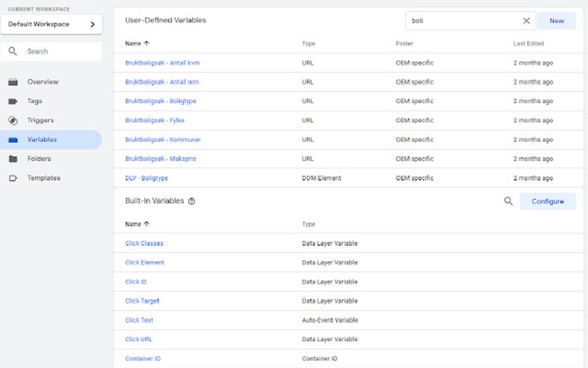Open the Bruktboligsøk - Antall kvm variable
Screen dimensions: 588x368
click(161, 62)
